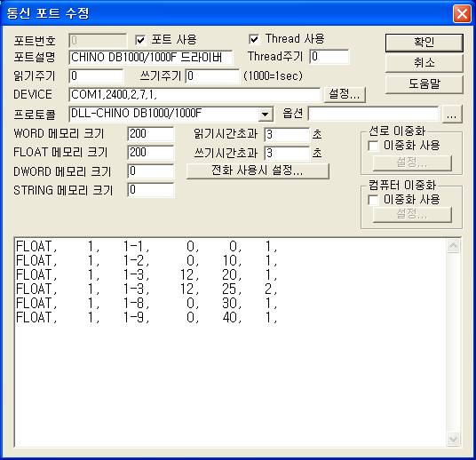
Task: Click the scroll up arrow in list
Action: point(453,246)
